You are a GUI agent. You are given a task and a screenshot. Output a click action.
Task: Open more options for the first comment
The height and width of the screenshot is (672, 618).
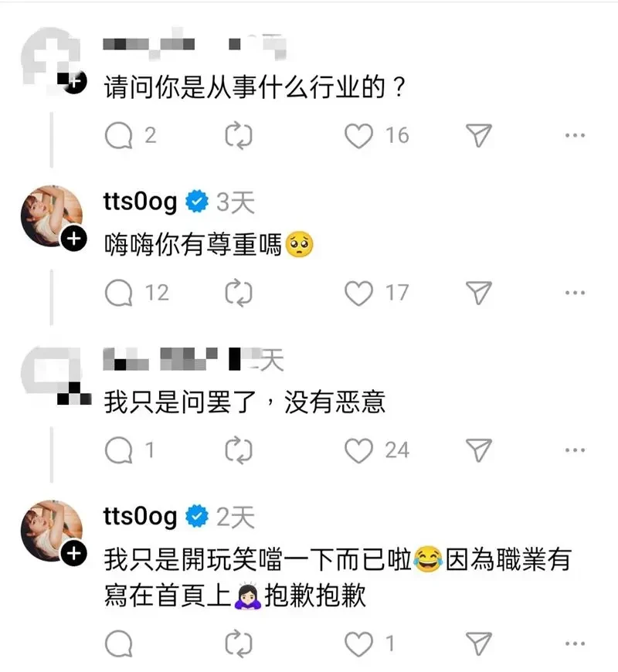(x=575, y=135)
